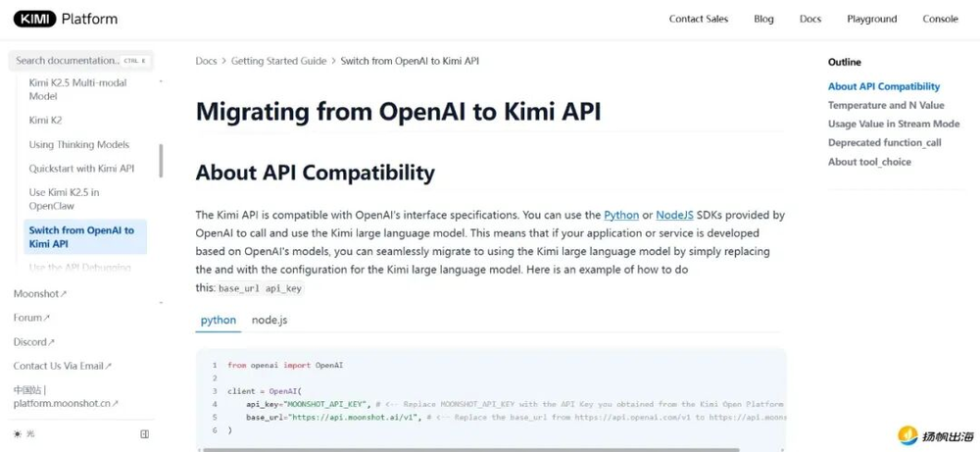980x452 pixels.
Task: Toggle the light theme sun icon
Action: click(x=18, y=433)
